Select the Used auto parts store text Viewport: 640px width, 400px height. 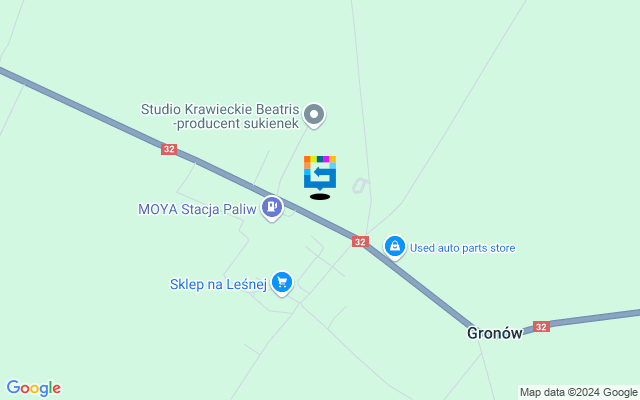click(x=462, y=248)
